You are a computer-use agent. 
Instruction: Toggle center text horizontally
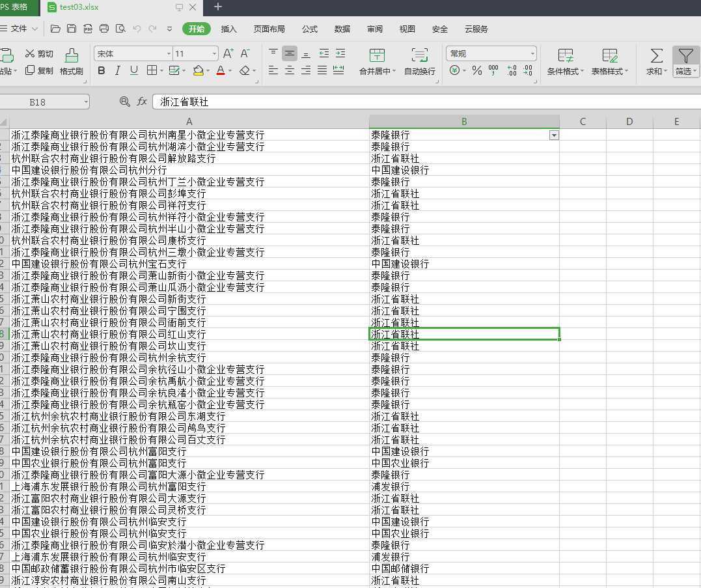pos(290,70)
